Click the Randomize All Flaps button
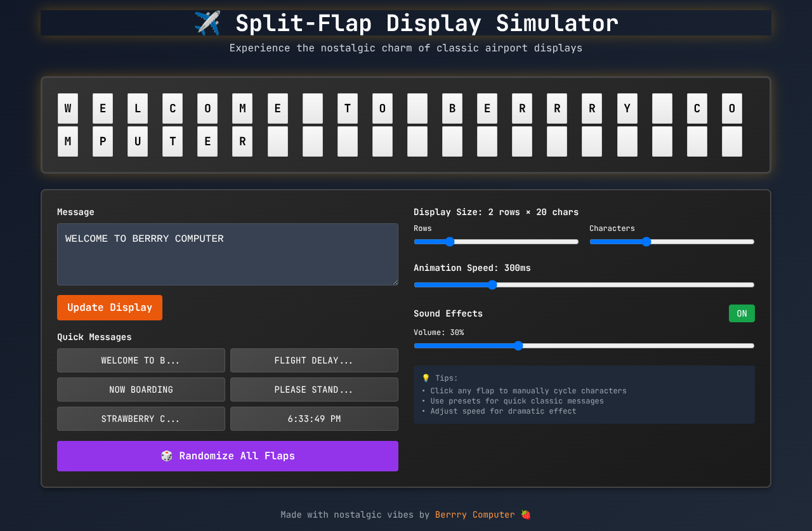Image resolution: width=812 pixels, height=531 pixels. tap(228, 456)
